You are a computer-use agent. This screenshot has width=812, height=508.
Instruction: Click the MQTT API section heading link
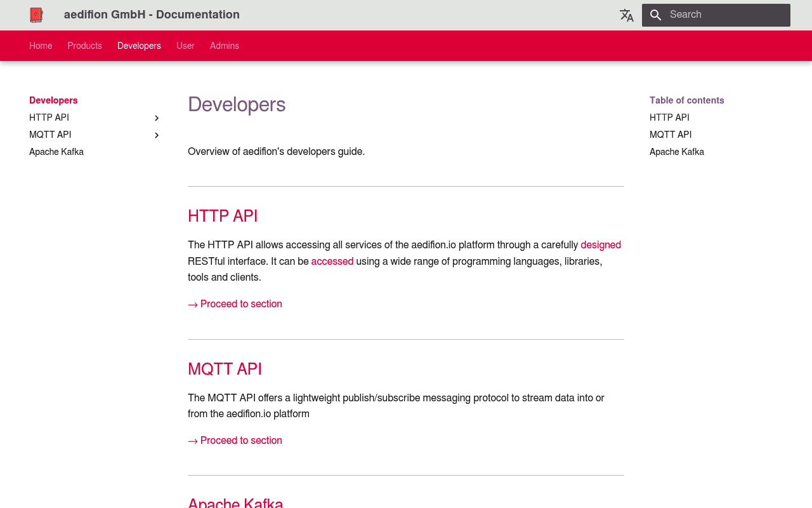[225, 369]
